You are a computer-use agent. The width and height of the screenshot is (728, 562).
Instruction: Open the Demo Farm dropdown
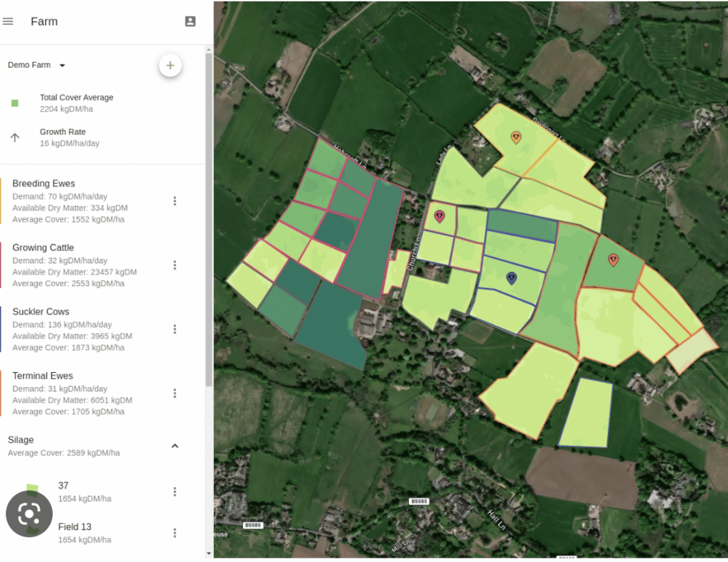pyautogui.click(x=37, y=65)
